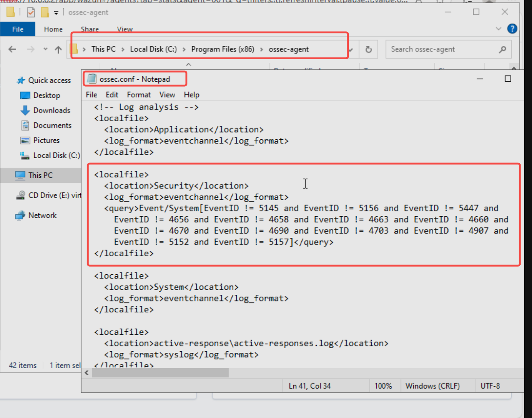Open Notepad Edit menu

[x=112, y=95]
